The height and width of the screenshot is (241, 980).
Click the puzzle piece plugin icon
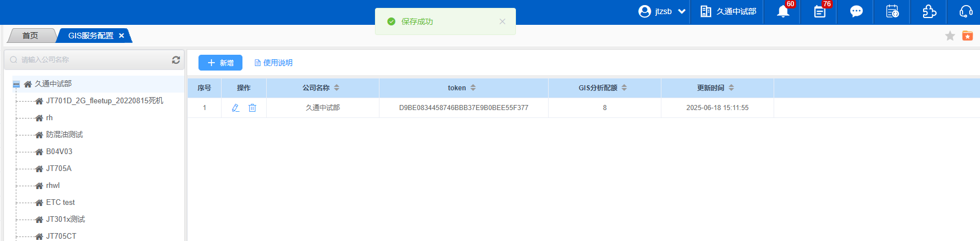929,12
